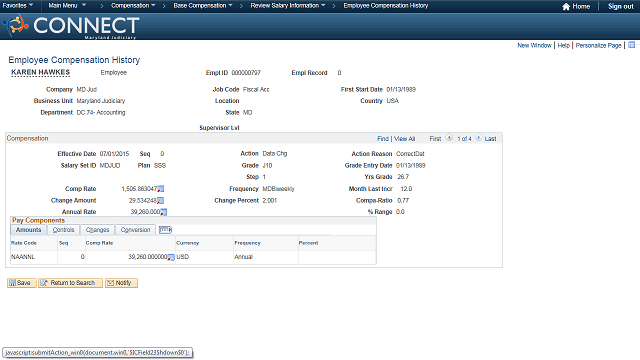This screenshot has height=360, width=640.
Task: Click the NAANNL rate code cell
Action: (23, 257)
